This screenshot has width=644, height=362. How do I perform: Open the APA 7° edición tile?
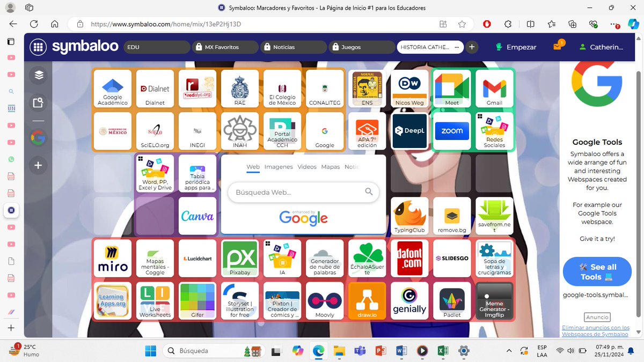(367, 131)
